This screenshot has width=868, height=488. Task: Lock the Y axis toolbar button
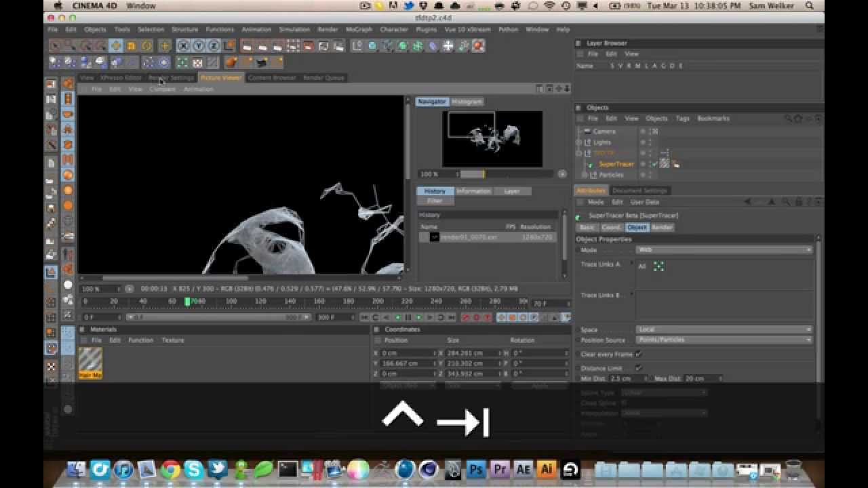tap(199, 46)
